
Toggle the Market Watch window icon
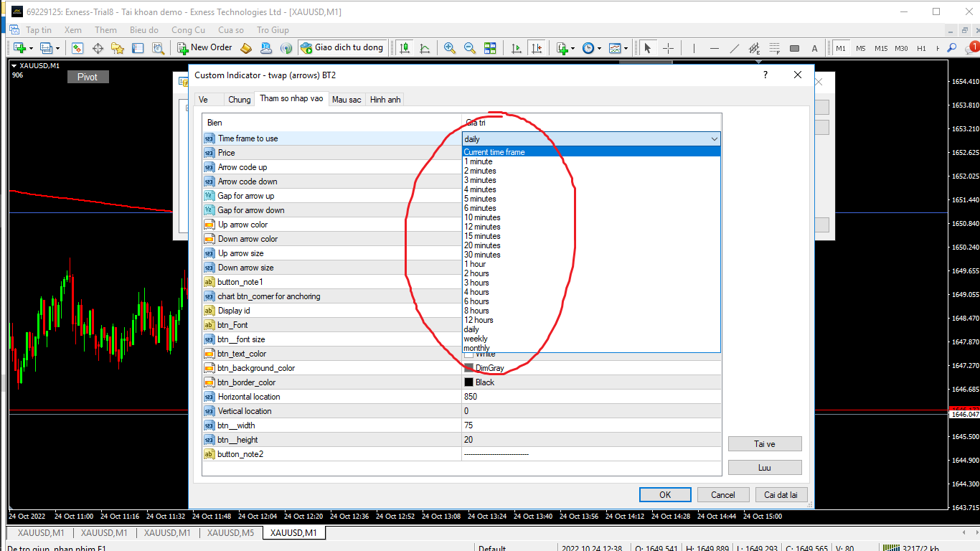pyautogui.click(x=77, y=48)
